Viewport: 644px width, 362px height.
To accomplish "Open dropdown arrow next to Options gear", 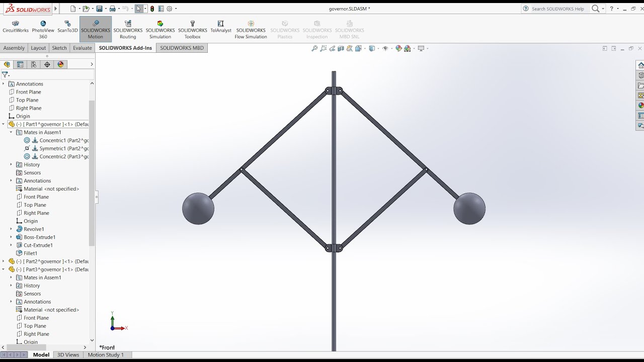I will (x=176, y=9).
